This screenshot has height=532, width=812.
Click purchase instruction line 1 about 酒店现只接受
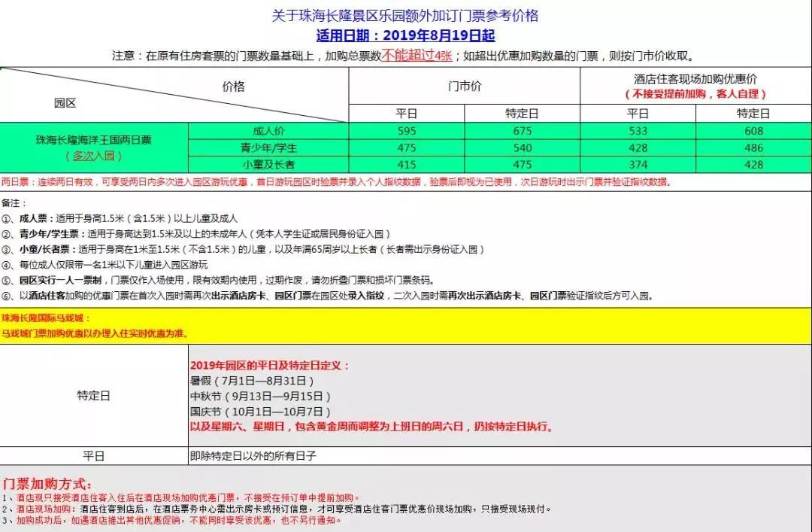pyautogui.click(x=180, y=498)
